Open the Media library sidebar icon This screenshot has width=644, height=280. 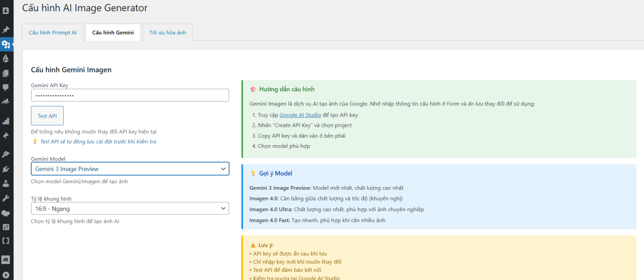(x=6, y=44)
